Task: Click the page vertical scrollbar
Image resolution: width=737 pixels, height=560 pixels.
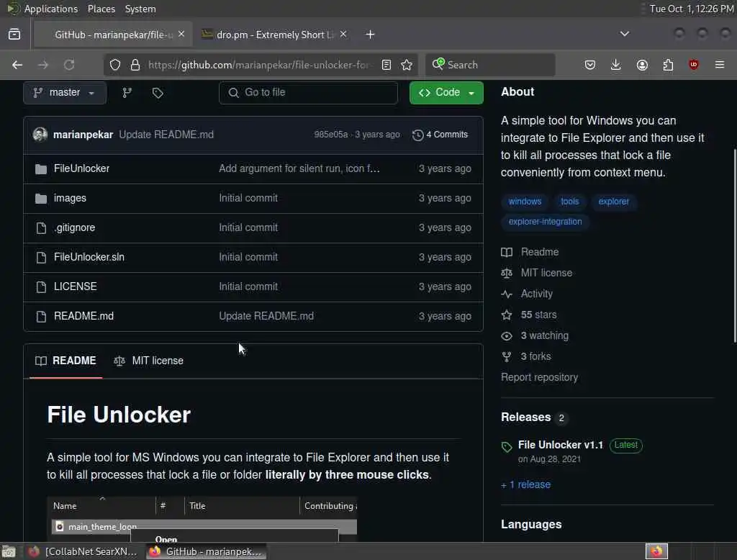Action: coord(734,246)
